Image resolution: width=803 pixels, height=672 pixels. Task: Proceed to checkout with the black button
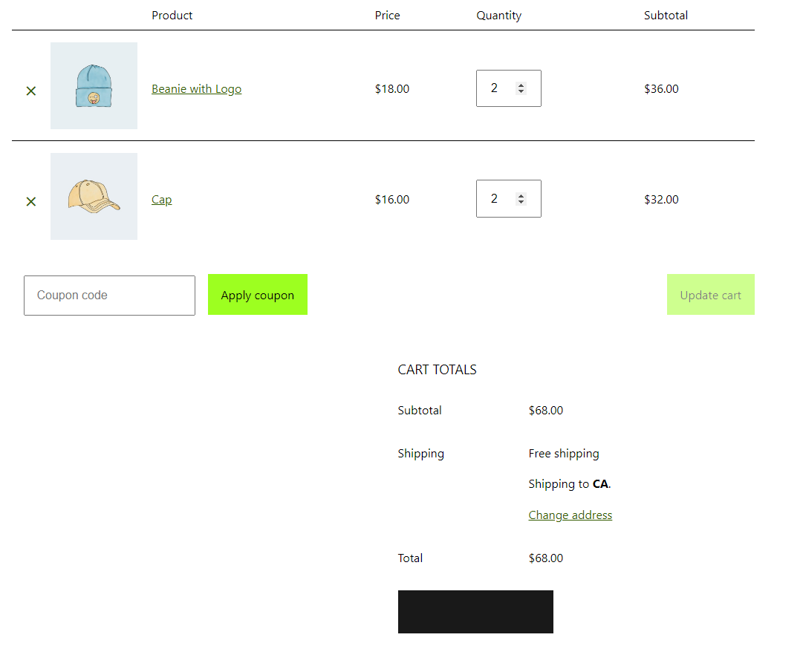(x=475, y=612)
